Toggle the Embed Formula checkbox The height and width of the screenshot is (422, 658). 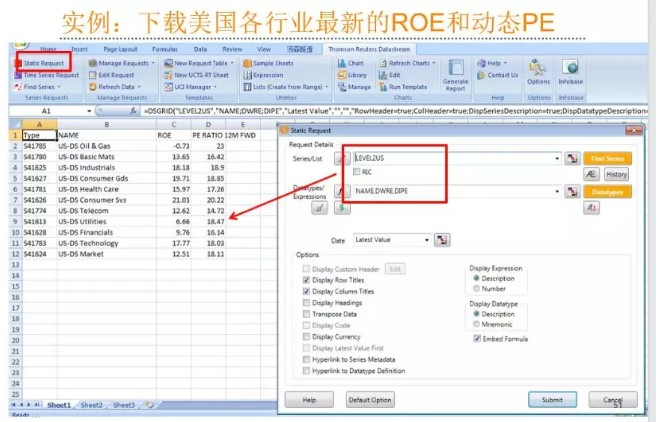click(x=476, y=338)
